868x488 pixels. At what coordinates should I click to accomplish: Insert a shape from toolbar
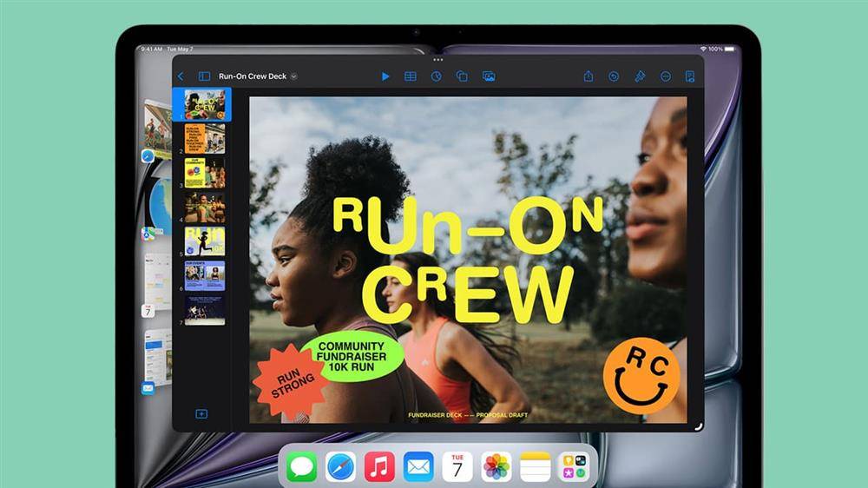click(x=462, y=76)
